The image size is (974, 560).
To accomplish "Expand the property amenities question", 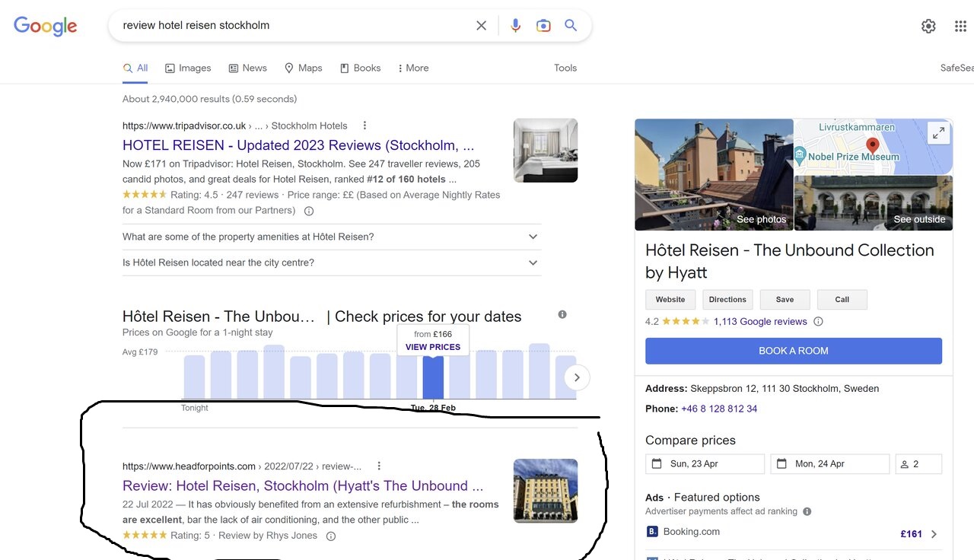I will tap(332, 237).
